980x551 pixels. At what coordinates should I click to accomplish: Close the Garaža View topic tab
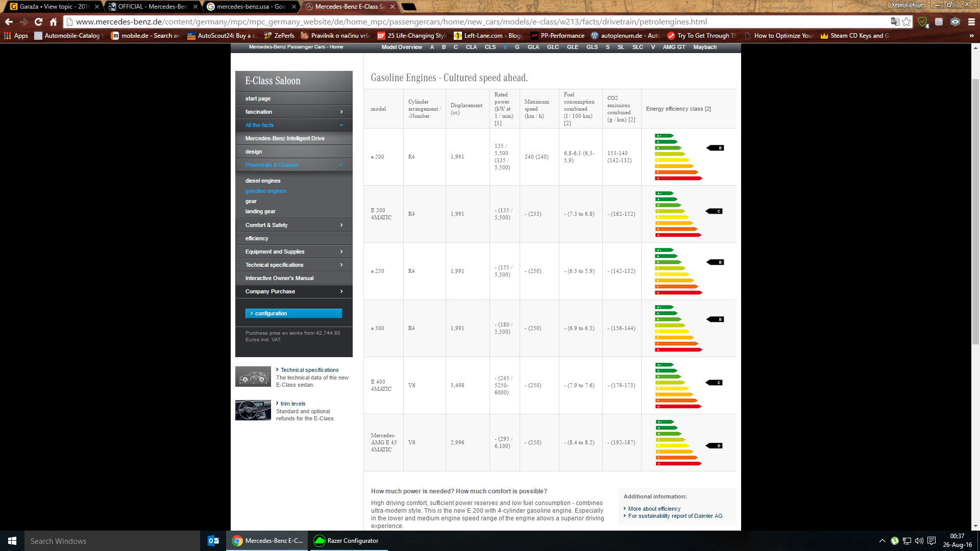pos(97,7)
